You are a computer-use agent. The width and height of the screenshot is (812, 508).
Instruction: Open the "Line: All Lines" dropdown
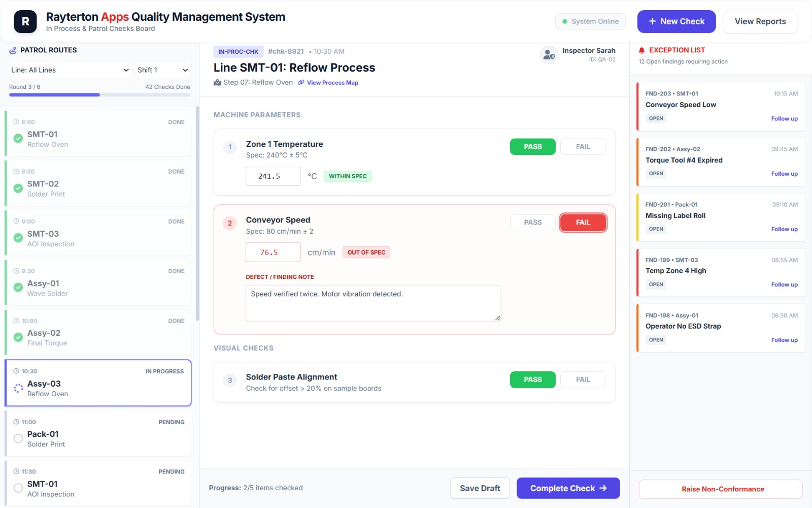(x=70, y=70)
